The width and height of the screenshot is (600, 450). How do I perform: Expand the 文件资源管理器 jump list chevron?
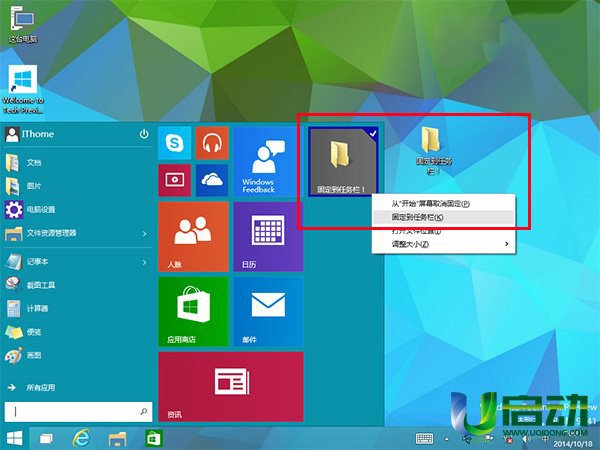coord(144,233)
